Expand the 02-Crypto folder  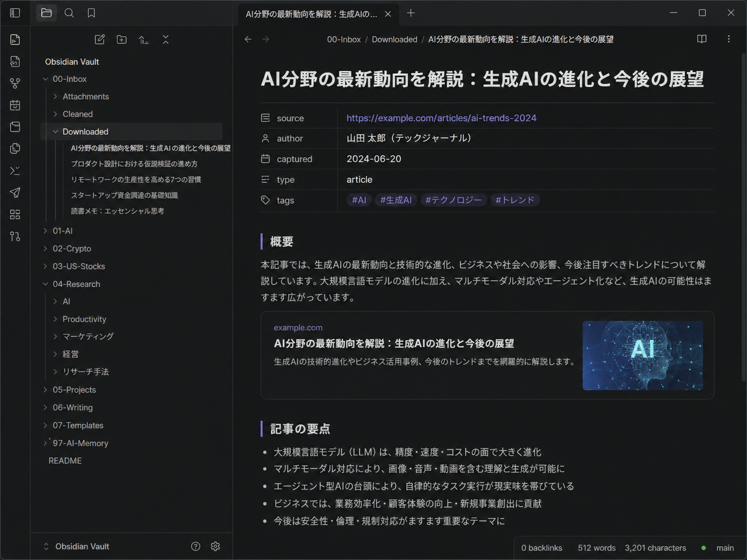click(x=45, y=249)
